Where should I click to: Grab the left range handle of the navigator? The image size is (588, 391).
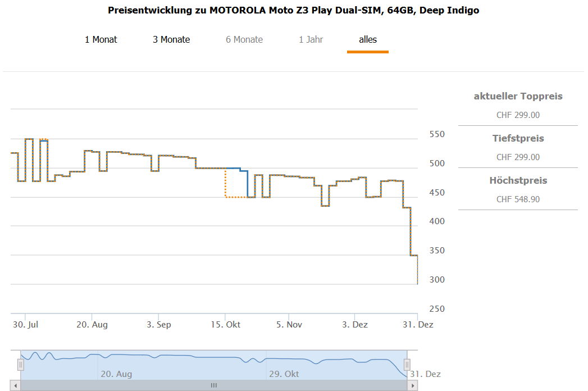pyautogui.click(x=21, y=365)
